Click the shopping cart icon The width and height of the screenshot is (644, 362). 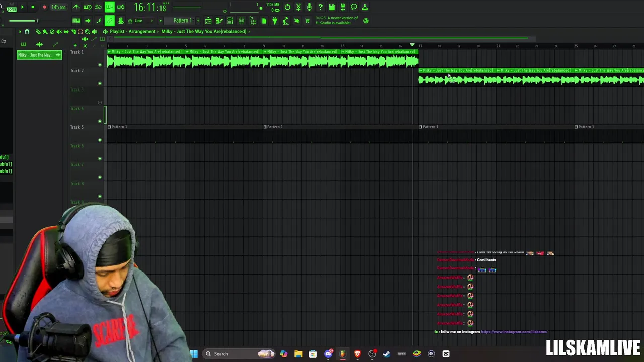click(307, 21)
